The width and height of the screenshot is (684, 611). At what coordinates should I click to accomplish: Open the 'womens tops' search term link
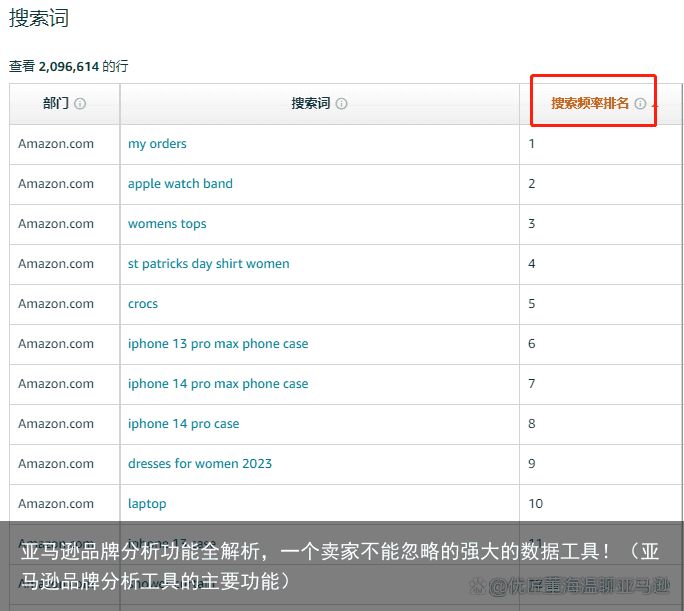point(167,224)
